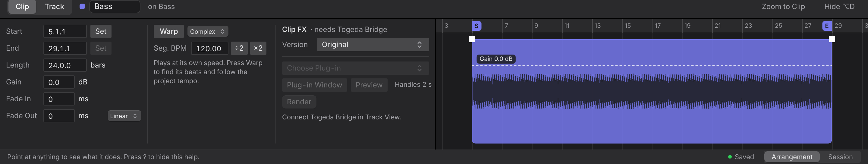
Task: Click 'Connect Togeda Bridge in Track View.' text
Action: [x=342, y=117]
